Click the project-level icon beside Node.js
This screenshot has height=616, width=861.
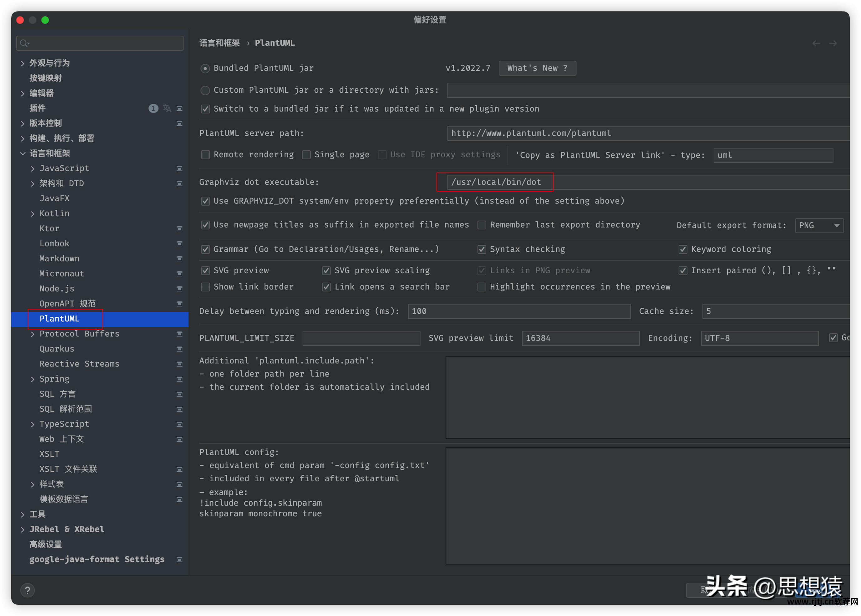click(180, 289)
